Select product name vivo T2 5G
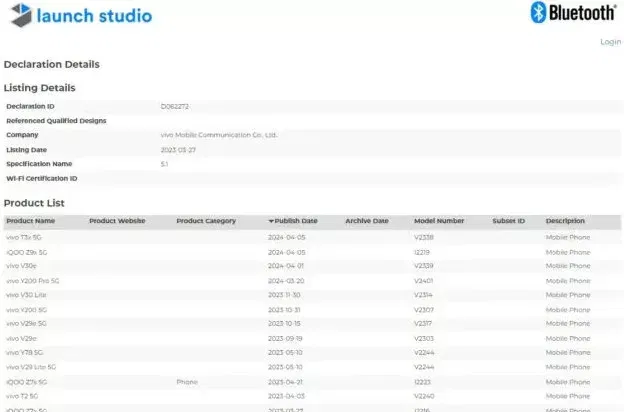The height and width of the screenshot is (412, 624). pyautogui.click(x=22, y=396)
